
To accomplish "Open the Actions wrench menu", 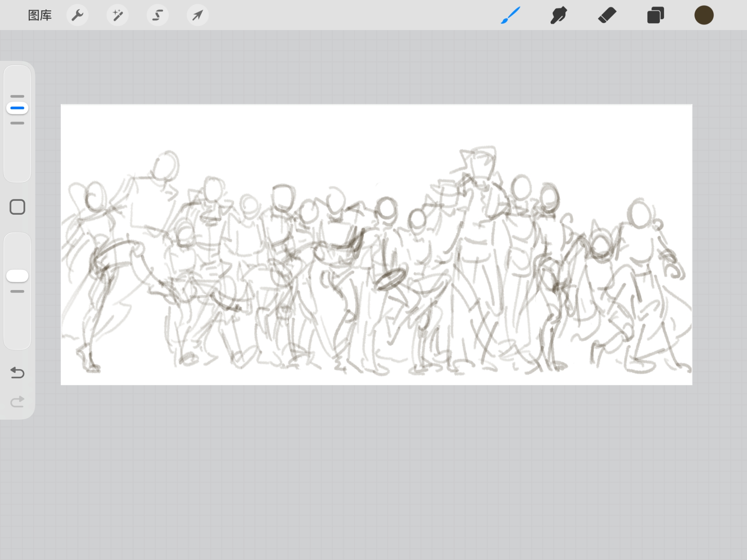I will coord(77,15).
